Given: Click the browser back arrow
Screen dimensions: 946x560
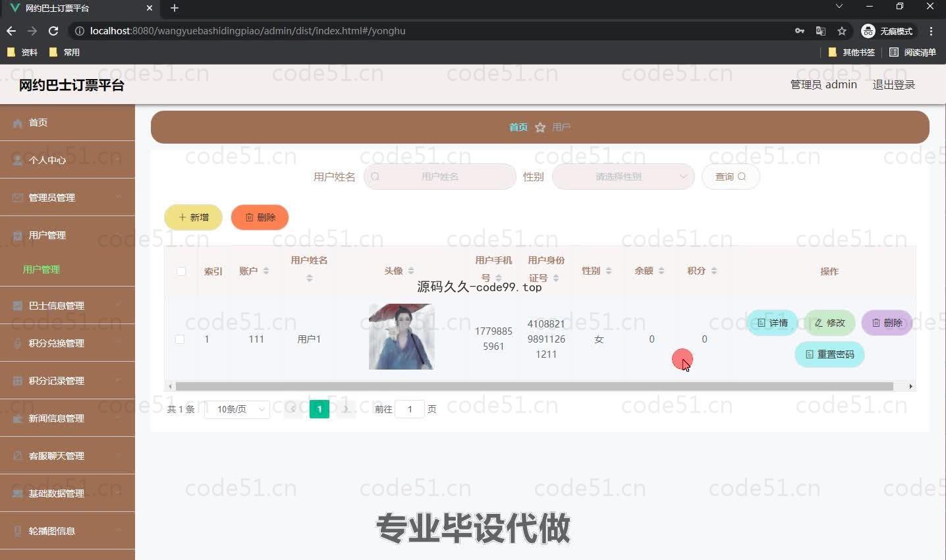Looking at the screenshot, I should pyautogui.click(x=11, y=31).
